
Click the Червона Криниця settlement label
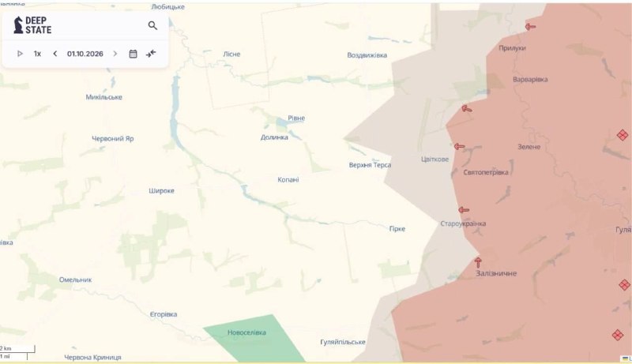tap(92, 357)
